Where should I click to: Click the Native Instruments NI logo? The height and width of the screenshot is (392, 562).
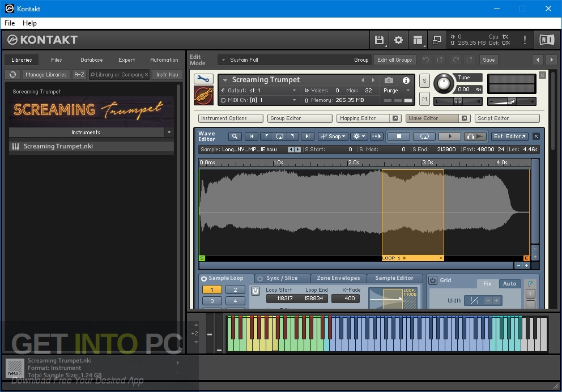547,40
